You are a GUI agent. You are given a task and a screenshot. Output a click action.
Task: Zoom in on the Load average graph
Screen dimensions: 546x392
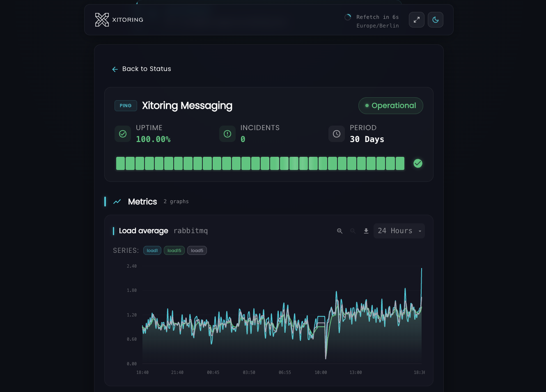[340, 231]
